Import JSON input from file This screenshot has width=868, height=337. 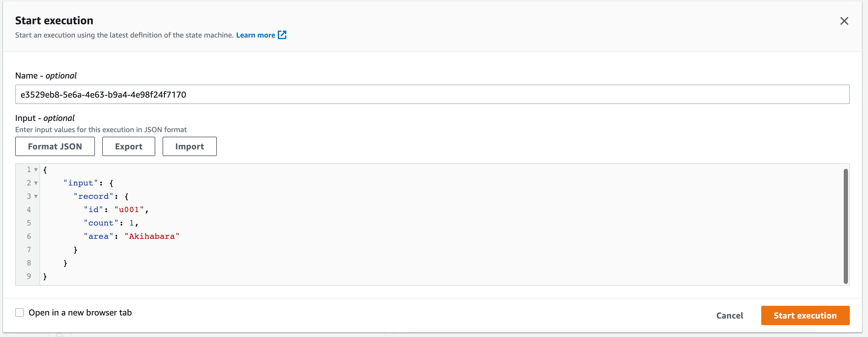[x=189, y=146]
